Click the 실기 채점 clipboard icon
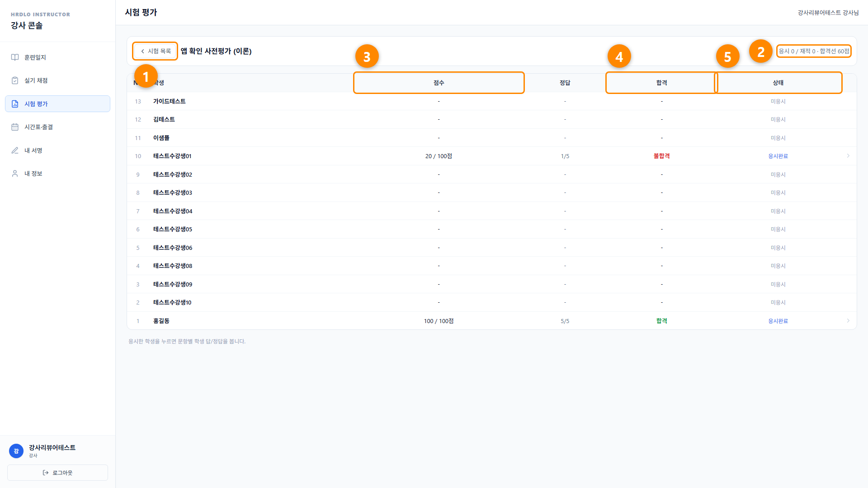 [15, 80]
